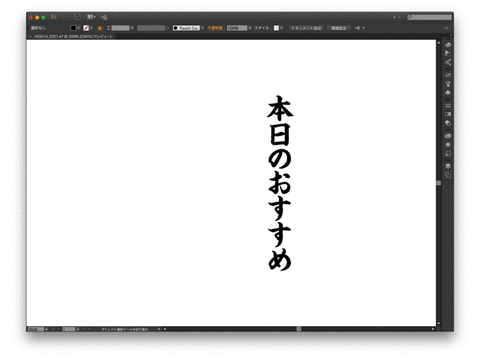Click the zoom percentage field at bottom left

(36, 329)
